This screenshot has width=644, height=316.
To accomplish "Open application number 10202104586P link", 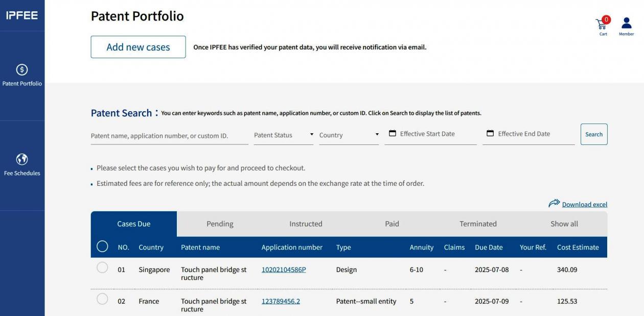I will click(x=284, y=270).
